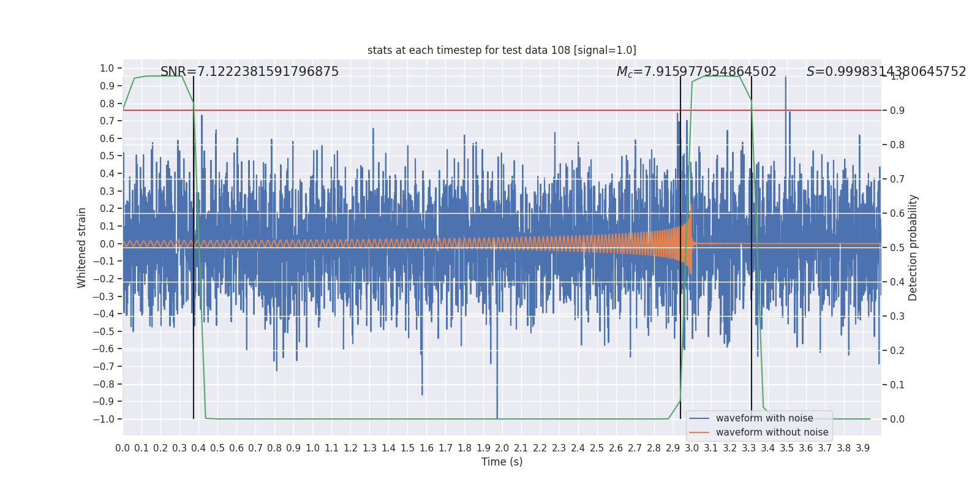Click the black vertical marker near 2.94 s
The image size is (980, 490).
(680, 247)
